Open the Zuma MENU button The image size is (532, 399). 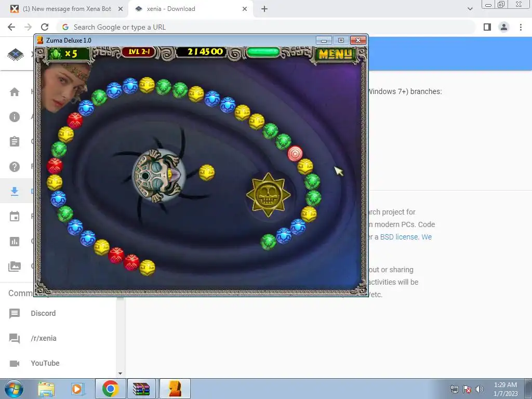point(335,54)
